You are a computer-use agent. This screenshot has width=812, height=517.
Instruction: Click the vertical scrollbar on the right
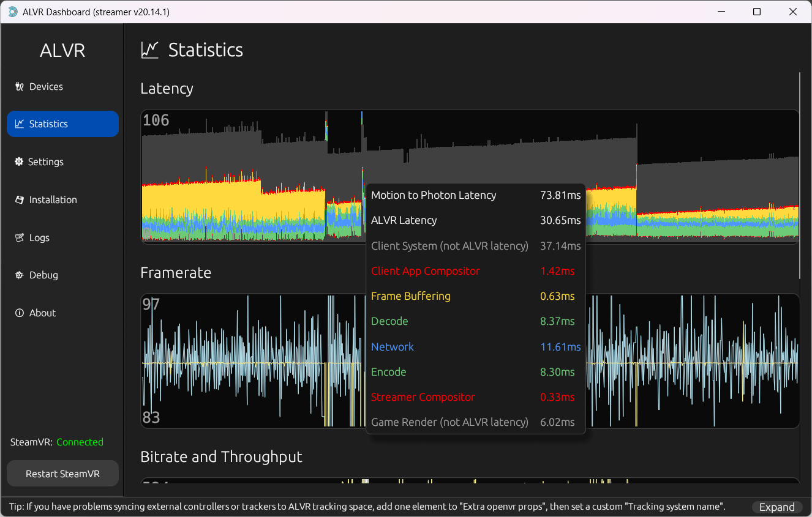[800, 174]
